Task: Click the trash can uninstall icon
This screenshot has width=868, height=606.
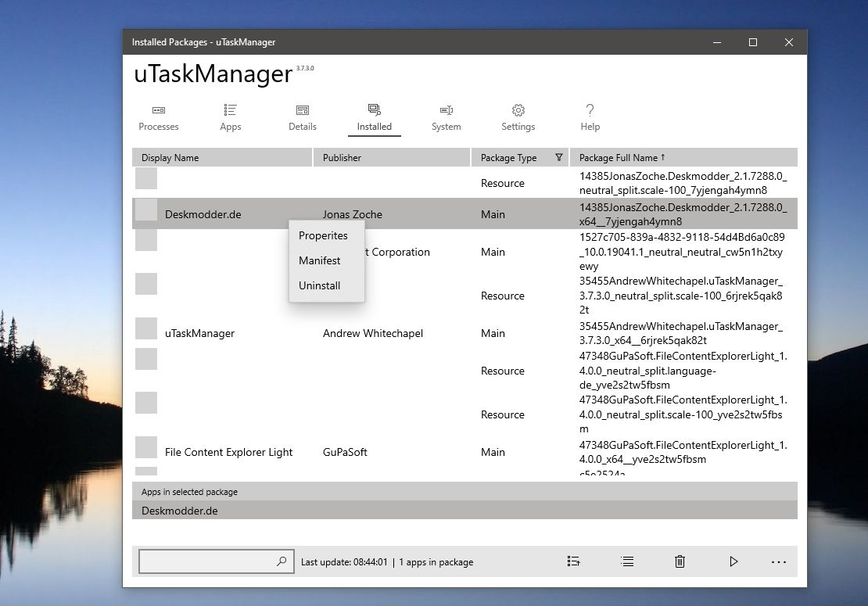Action: coord(680,561)
